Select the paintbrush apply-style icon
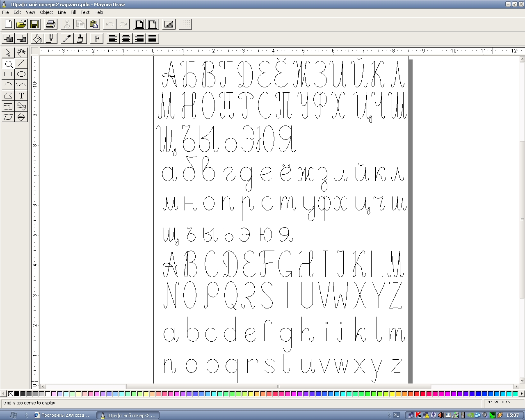This screenshot has width=525, height=420. [80, 39]
